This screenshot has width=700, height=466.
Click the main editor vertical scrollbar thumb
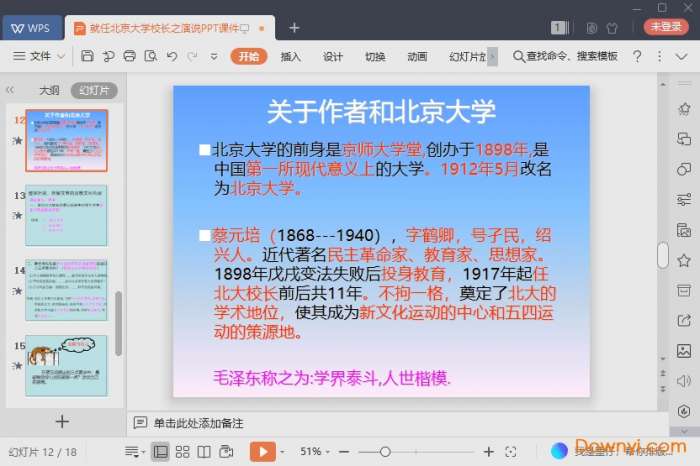[x=663, y=255]
